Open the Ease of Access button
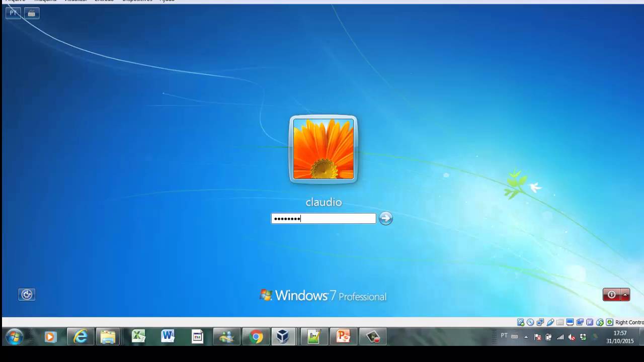Image resolution: width=644 pixels, height=362 pixels. click(x=27, y=295)
